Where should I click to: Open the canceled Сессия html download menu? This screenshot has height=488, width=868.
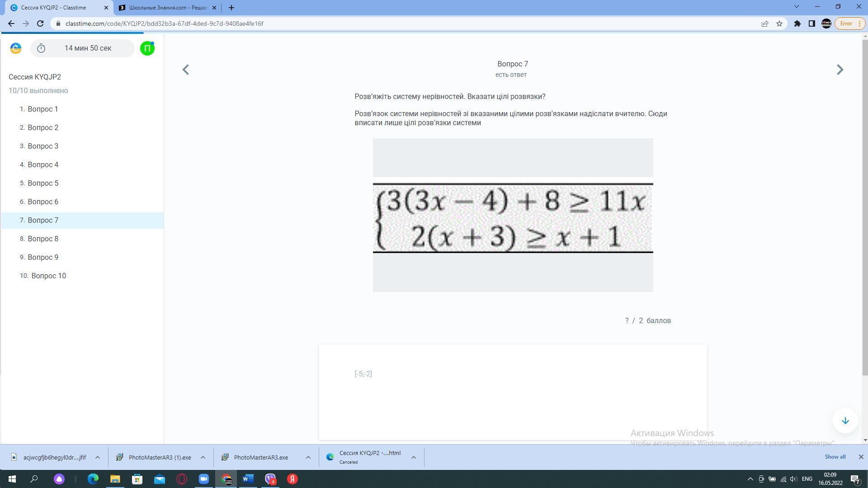click(413, 457)
